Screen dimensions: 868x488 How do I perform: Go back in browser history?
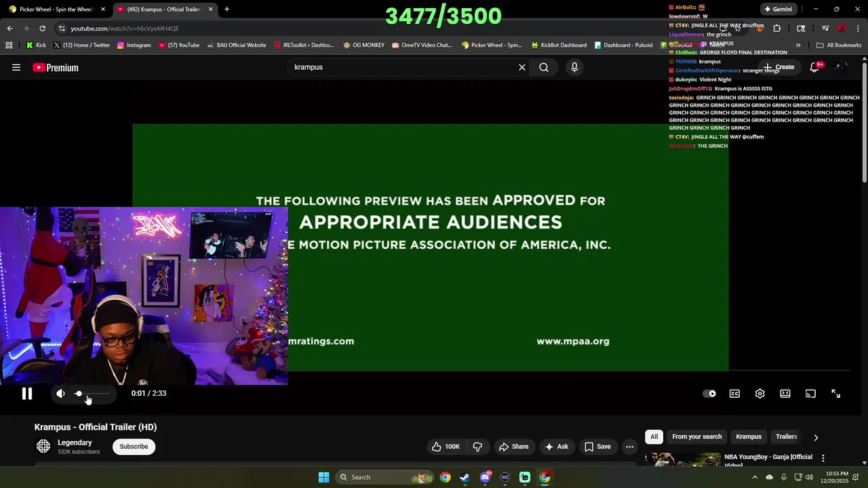pyautogui.click(x=9, y=28)
